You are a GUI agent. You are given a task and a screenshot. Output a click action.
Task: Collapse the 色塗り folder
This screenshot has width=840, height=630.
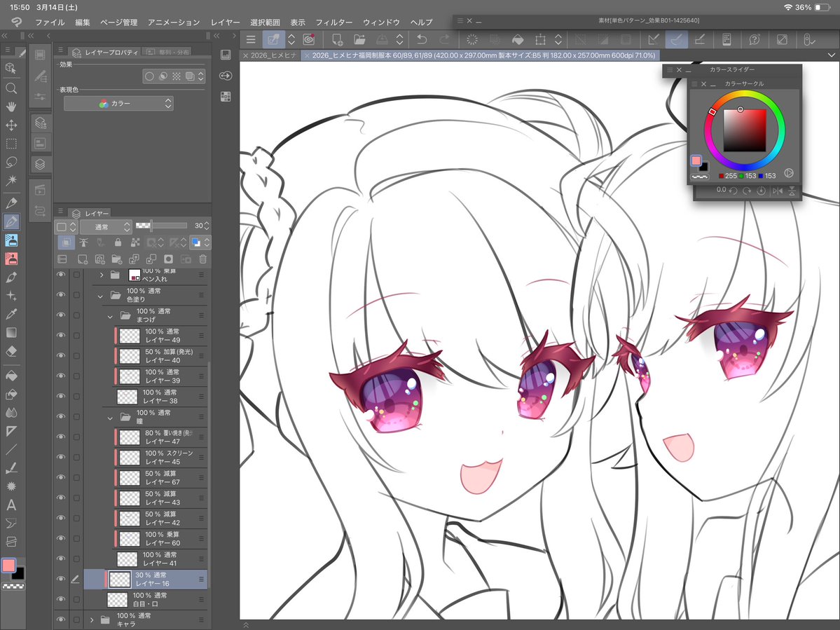tap(100, 295)
